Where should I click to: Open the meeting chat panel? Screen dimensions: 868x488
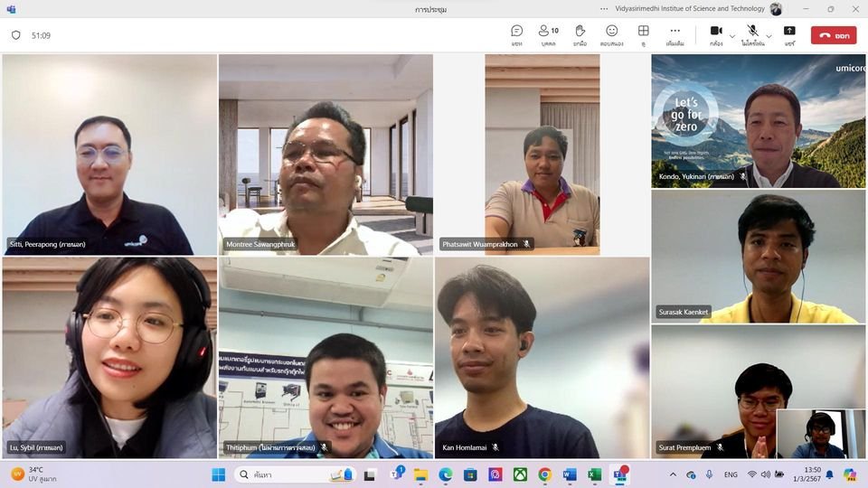coord(516,34)
